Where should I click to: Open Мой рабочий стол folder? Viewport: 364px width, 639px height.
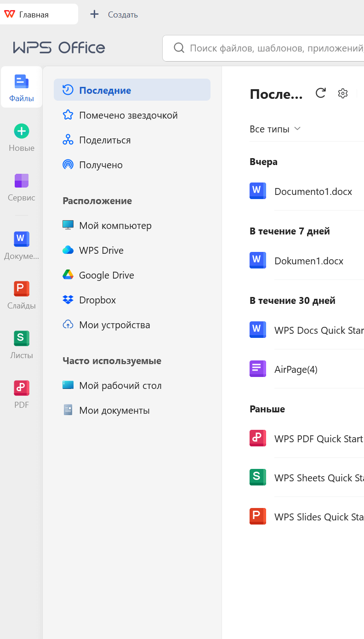coord(132,385)
